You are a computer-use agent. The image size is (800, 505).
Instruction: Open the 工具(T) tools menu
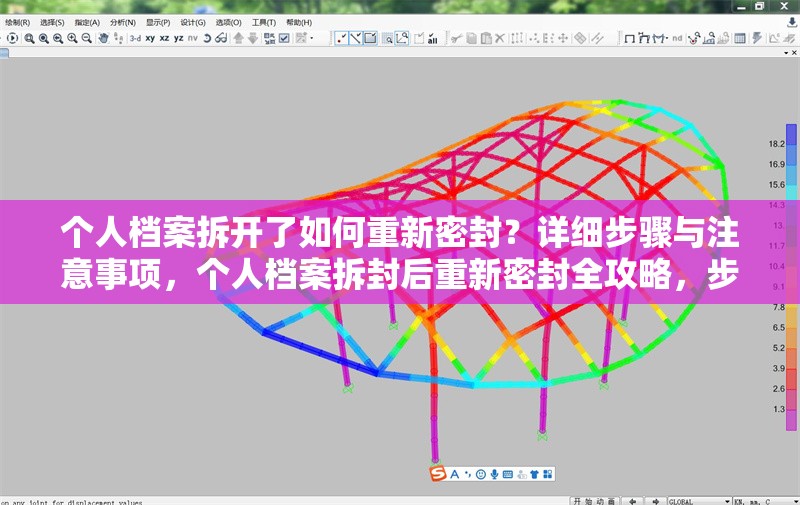point(263,22)
